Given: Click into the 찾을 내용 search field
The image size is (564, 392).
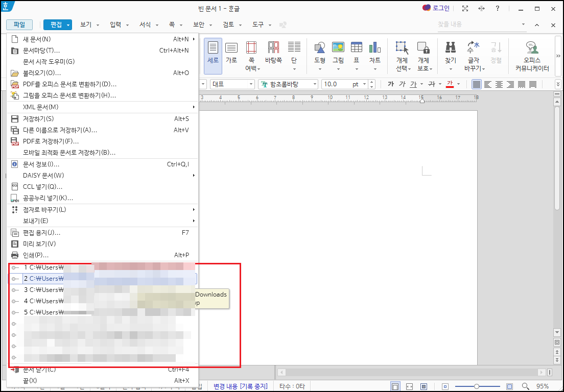Looking at the screenshot, I should [478, 24].
